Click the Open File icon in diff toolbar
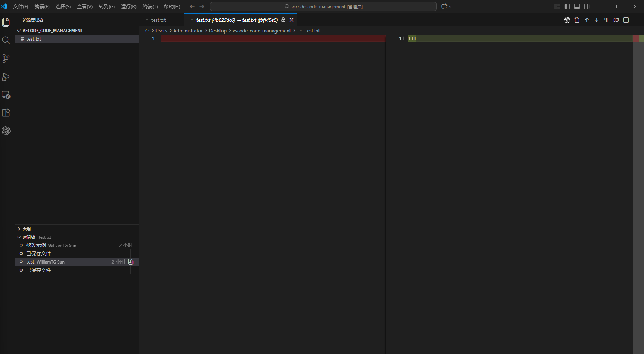Screen dimensions: 644x354 577,20
